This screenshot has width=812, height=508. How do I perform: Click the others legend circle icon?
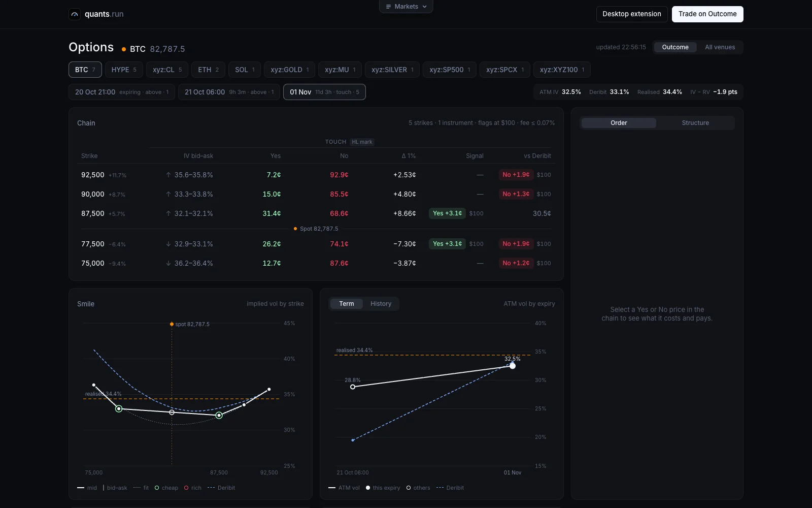coord(409,488)
